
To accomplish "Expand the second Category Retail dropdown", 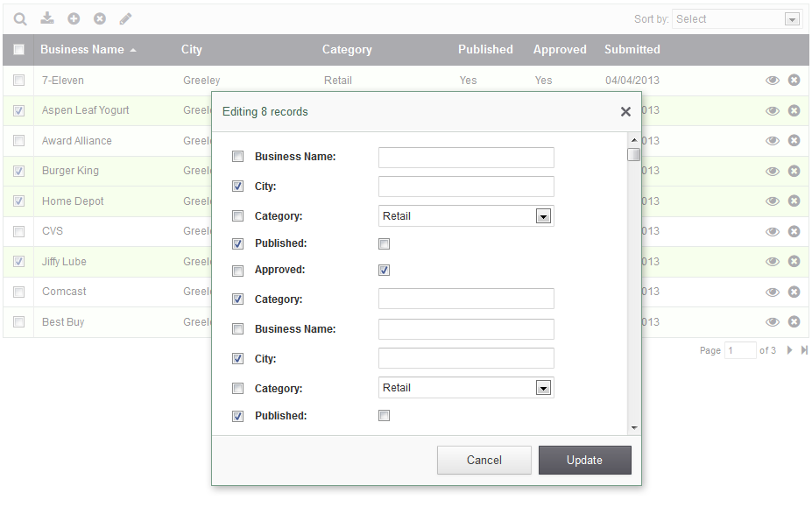I will coord(543,388).
